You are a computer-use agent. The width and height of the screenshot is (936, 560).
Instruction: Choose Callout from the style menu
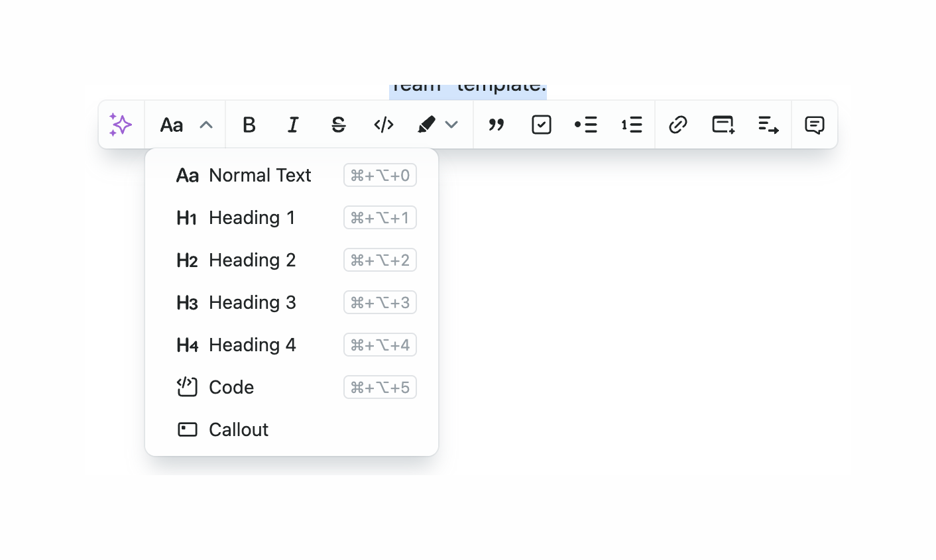pos(239,430)
